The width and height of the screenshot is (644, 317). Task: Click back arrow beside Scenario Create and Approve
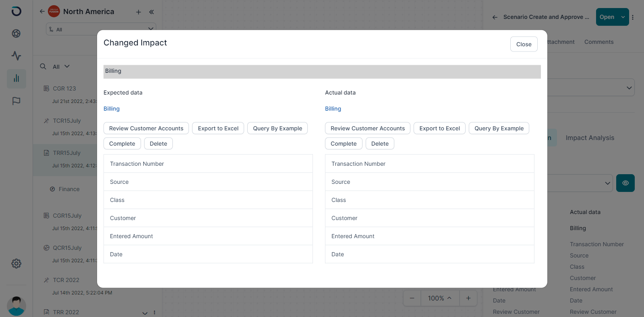click(495, 17)
